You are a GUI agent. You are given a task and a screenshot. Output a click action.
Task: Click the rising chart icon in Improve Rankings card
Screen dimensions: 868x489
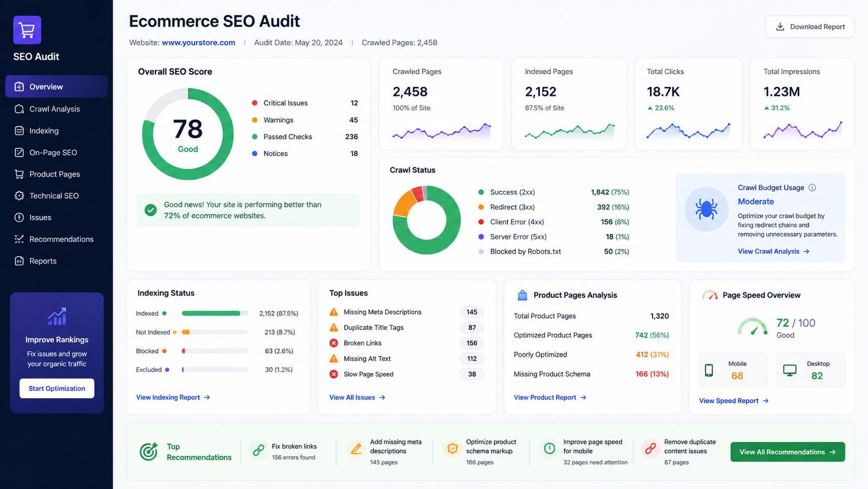click(57, 316)
